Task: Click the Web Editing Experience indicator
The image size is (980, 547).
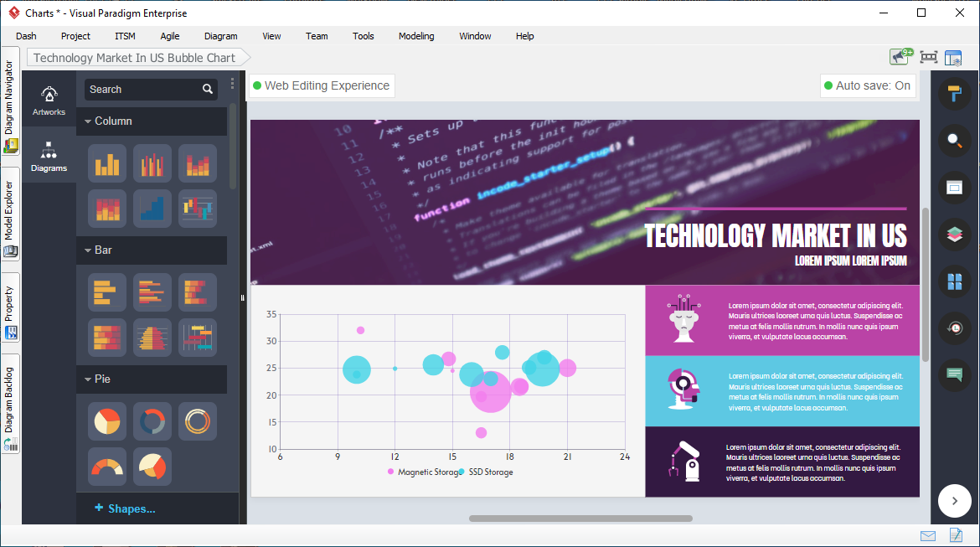Action: [x=322, y=85]
